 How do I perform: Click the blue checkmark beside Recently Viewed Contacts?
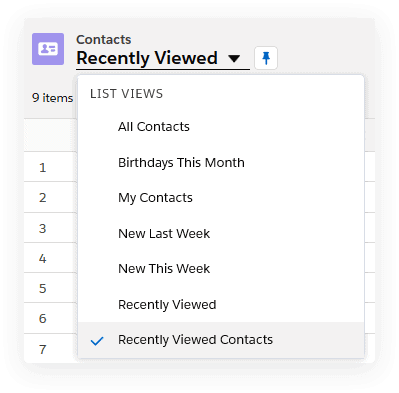pyautogui.click(x=97, y=341)
